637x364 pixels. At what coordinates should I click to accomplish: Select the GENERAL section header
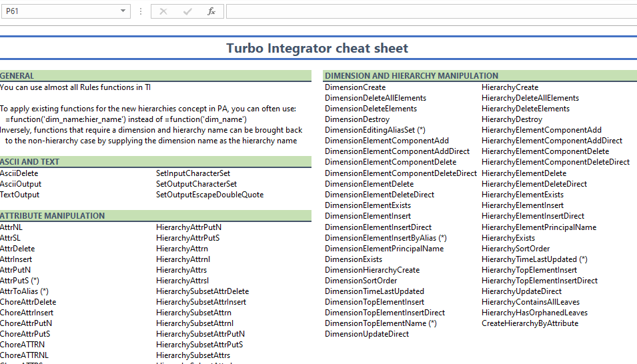point(17,75)
